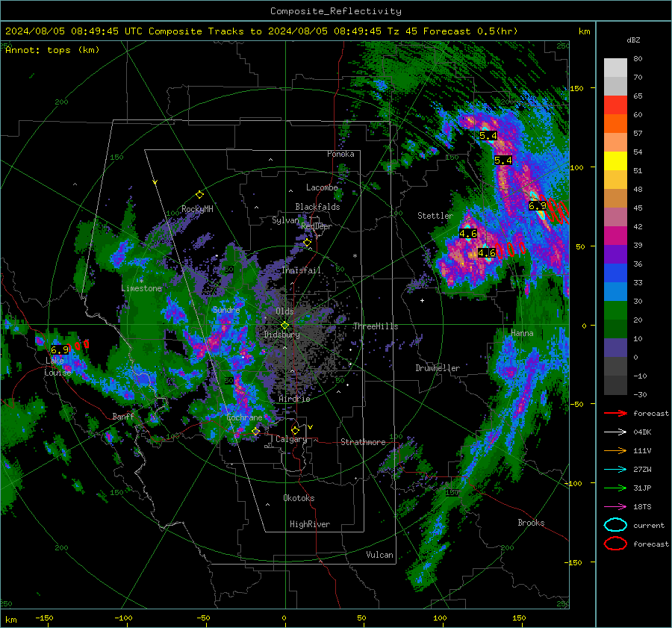Click the RedDeer city label

pos(317,226)
